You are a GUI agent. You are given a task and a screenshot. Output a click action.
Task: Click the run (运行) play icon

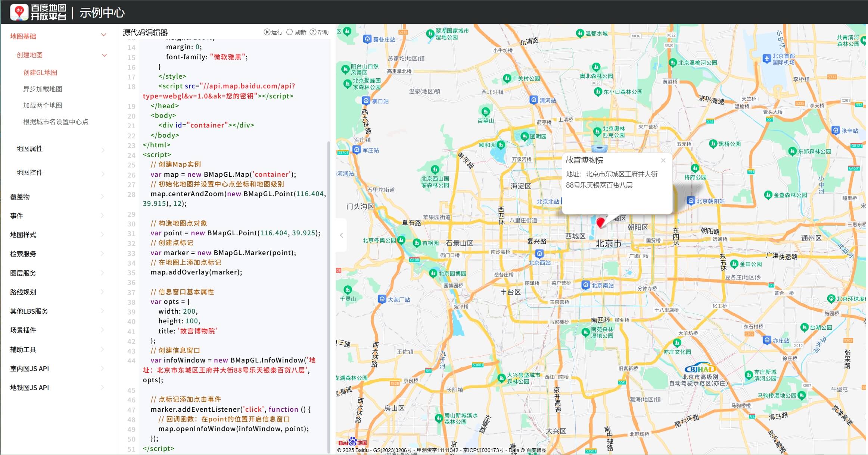coord(267,32)
